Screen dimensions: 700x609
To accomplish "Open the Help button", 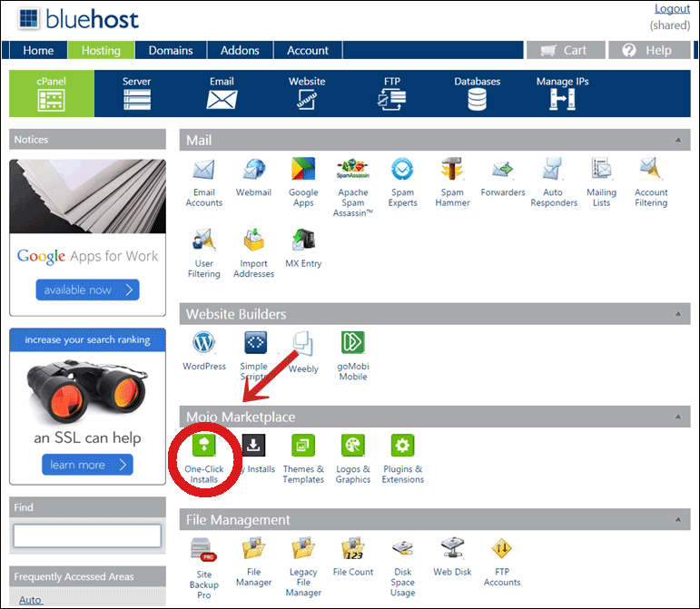I will pos(649,50).
